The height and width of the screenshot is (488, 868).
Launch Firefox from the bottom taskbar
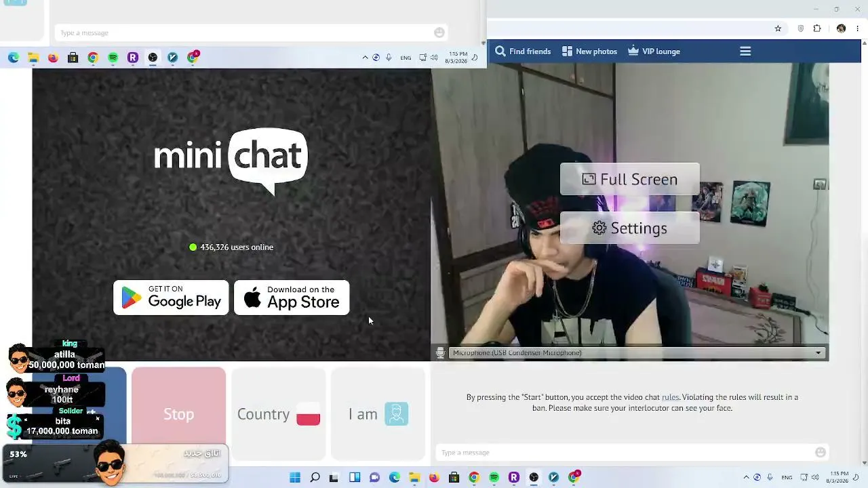point(434,477)
